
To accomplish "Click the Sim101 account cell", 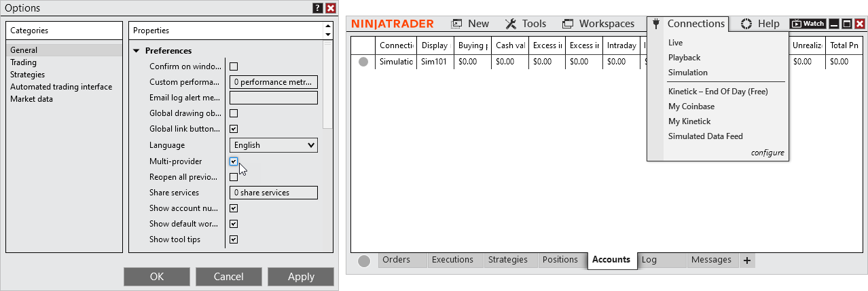I will (435, 62).
